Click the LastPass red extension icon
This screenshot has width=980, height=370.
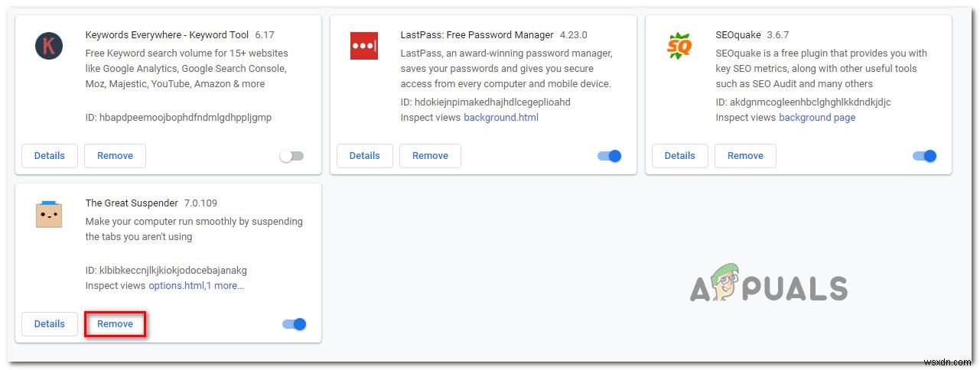pos(364,47)
